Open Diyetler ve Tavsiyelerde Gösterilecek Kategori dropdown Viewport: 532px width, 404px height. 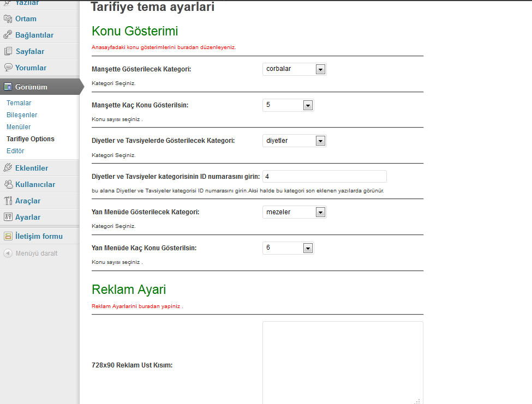click(294, 141)
